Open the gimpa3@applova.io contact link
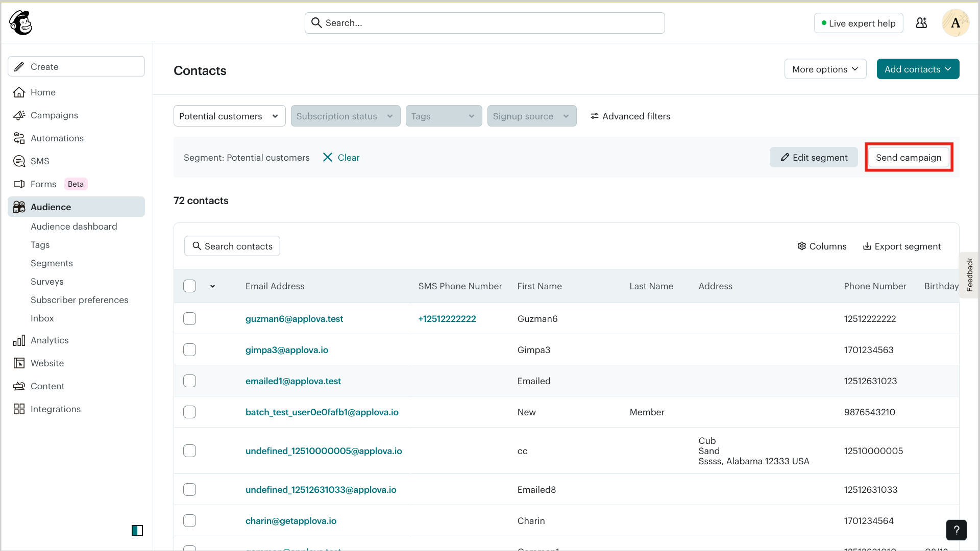Viewport: 980px width, 551px height. [x=286, y=350]
